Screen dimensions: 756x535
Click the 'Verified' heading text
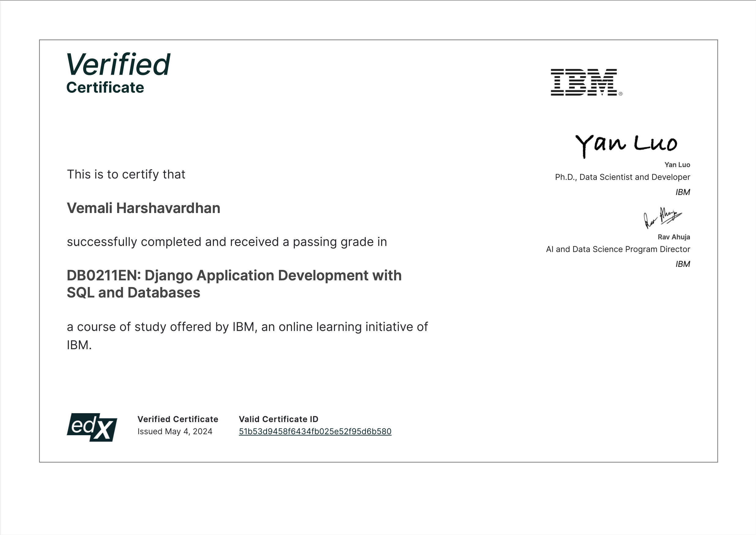118,64
